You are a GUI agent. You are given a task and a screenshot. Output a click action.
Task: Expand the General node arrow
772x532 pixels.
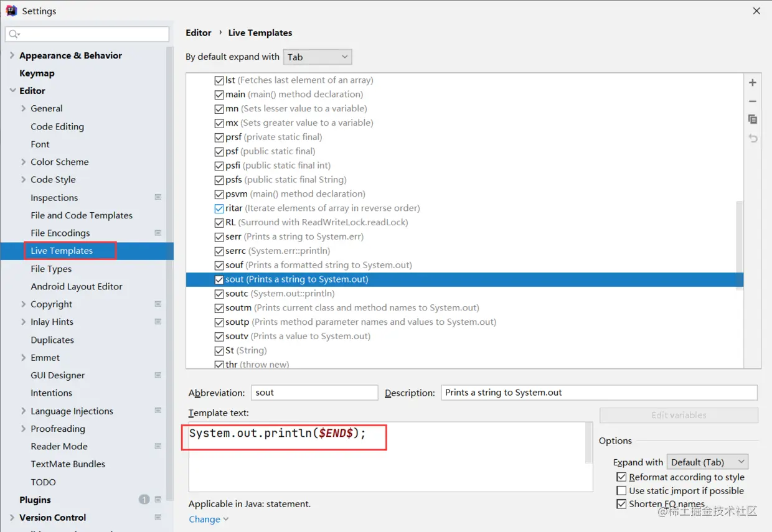(x=24, y=108)
